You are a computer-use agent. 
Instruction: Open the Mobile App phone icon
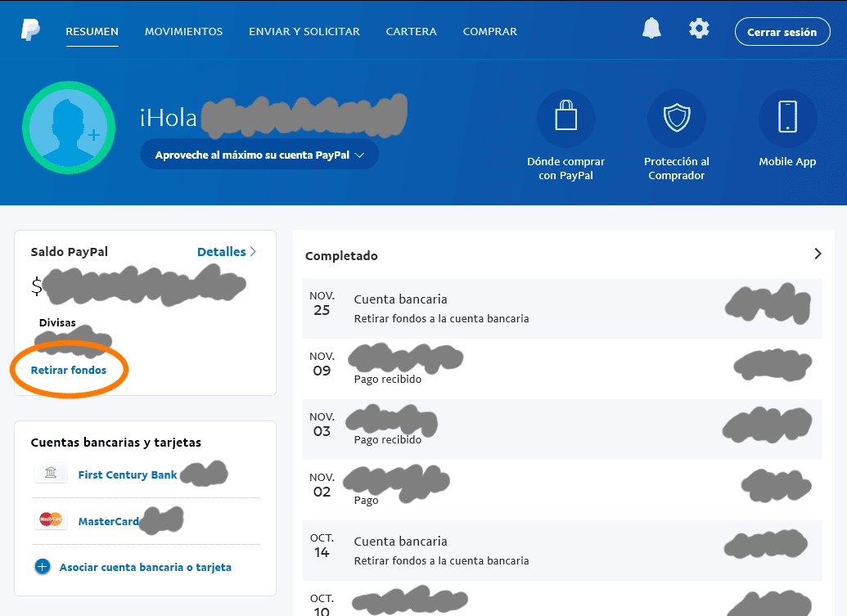click(787, 119)
